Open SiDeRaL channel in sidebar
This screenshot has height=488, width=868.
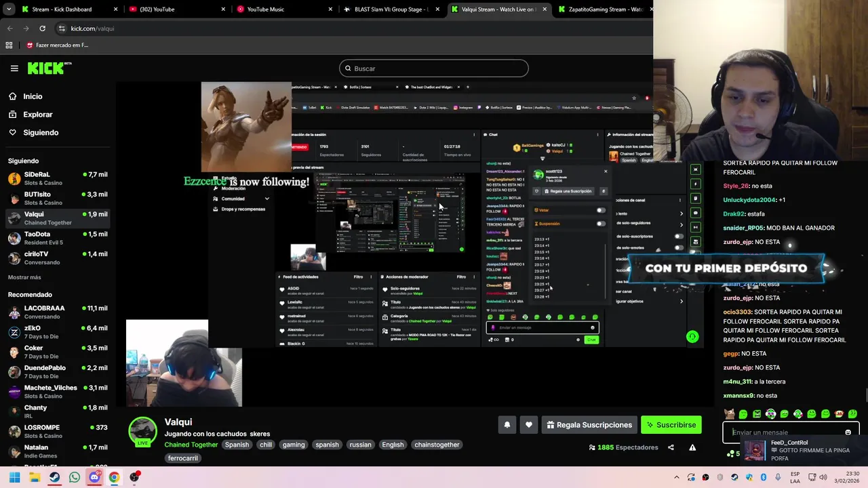[58, 178]
